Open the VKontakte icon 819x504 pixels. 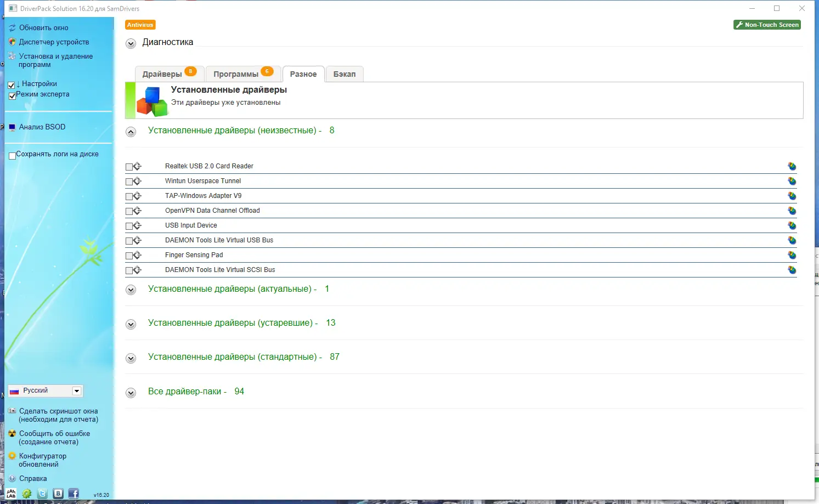[58, 494]
